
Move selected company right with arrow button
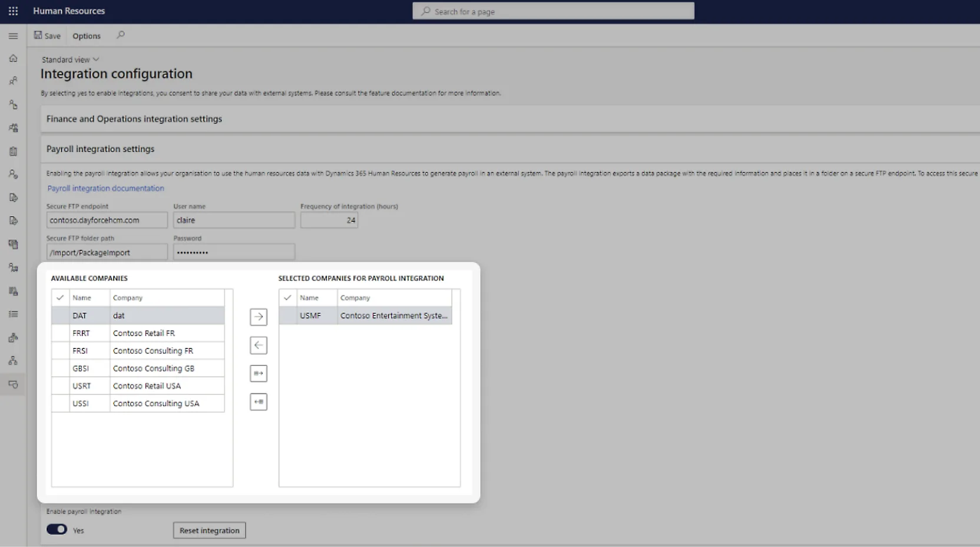click(x=259, y=317)
